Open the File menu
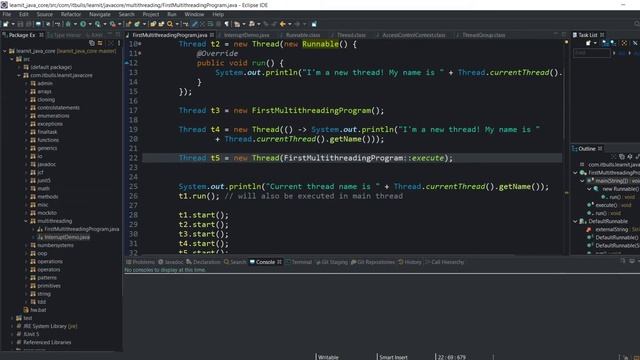The height and width of the screenshot is (360, 640). (x=7, y=14)
